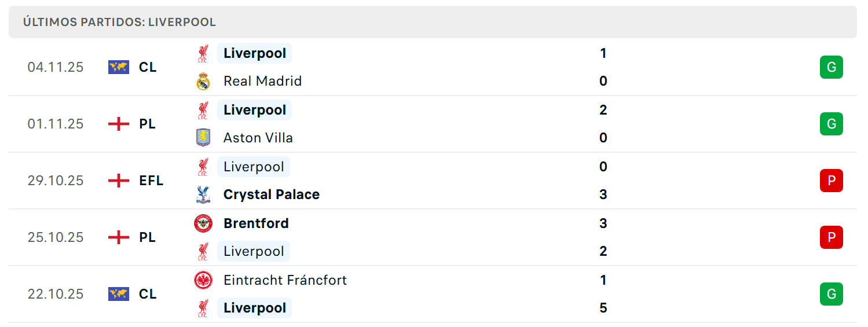Click the Real Madrid club crest
Viewport: 868px width, 327px height.
click(x=203, y=81)
